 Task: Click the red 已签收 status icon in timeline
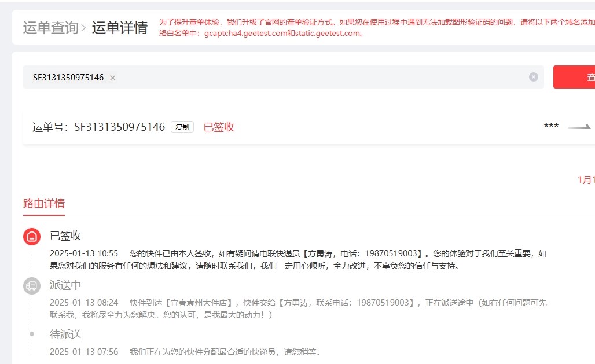[32, 237]
